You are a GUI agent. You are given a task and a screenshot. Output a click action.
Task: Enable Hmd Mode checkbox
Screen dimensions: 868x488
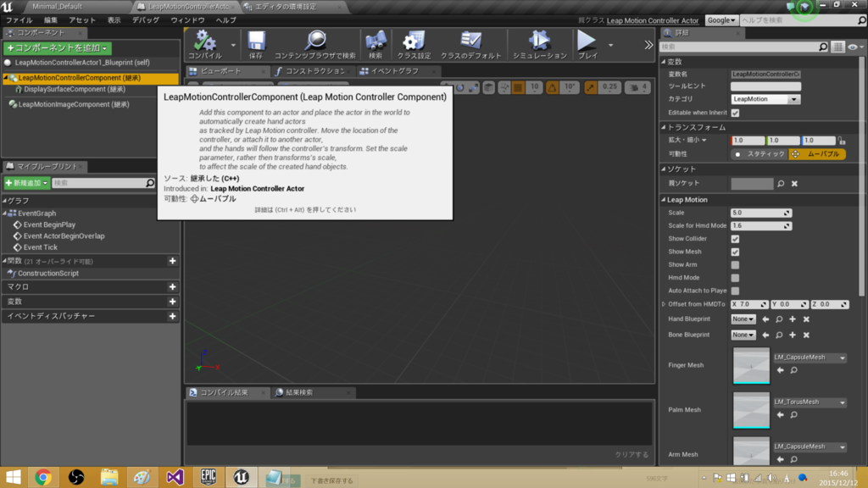735,278
